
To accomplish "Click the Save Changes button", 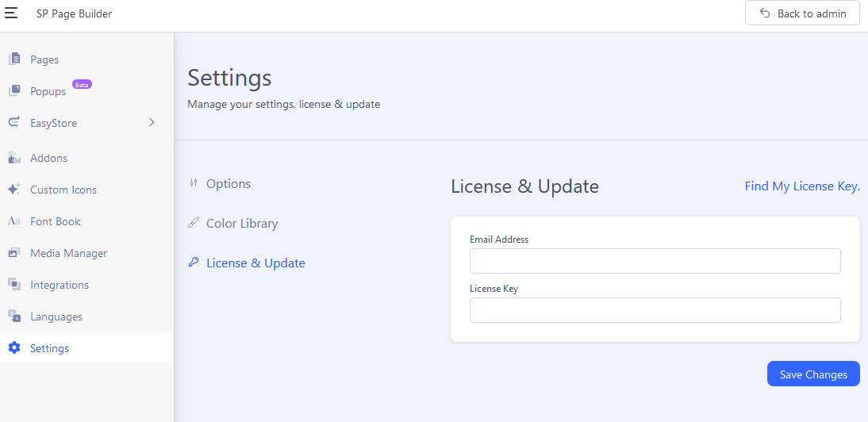I will pyautogui.click(x=813, y=374).
